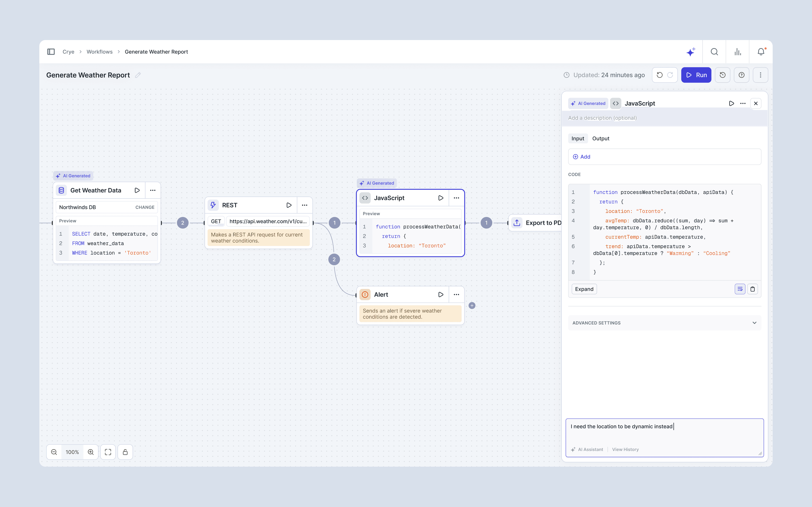The height and width of the screenshot is (507, 812).
Task: Switch to the Output tab
Action: (601, 138)
